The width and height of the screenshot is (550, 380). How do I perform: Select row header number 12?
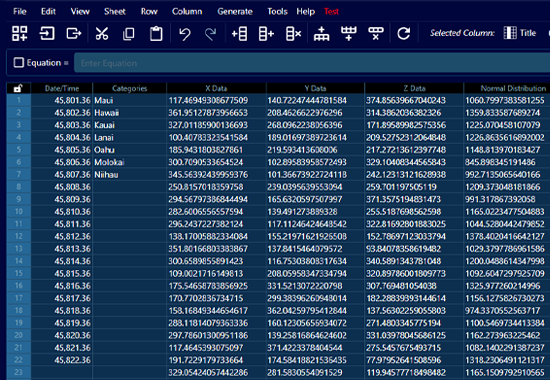coord(19,236)
